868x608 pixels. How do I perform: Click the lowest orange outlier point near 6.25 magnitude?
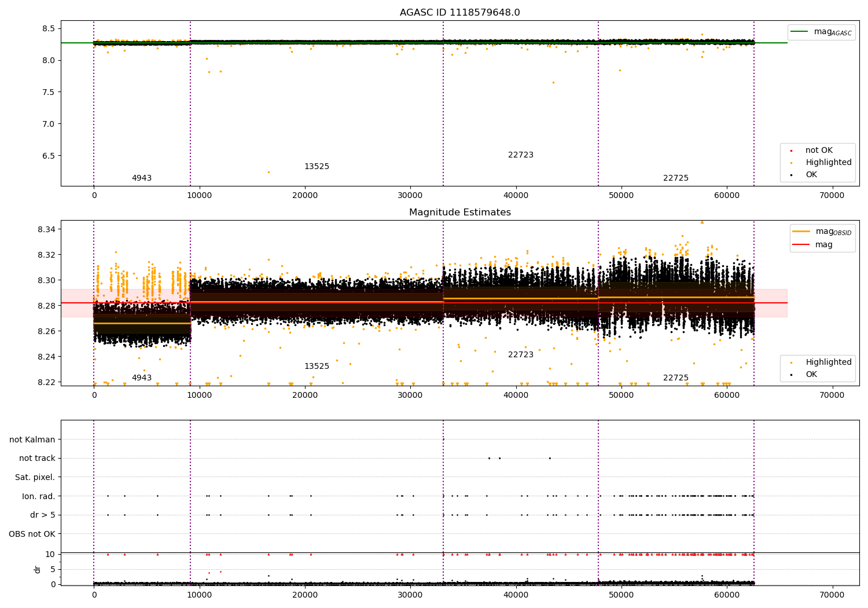(269, 172)
